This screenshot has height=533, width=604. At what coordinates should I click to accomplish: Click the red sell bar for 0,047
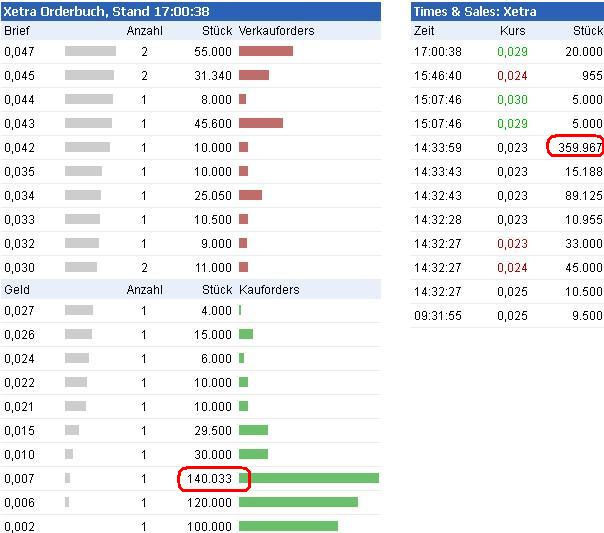click(x=266, y=51)
